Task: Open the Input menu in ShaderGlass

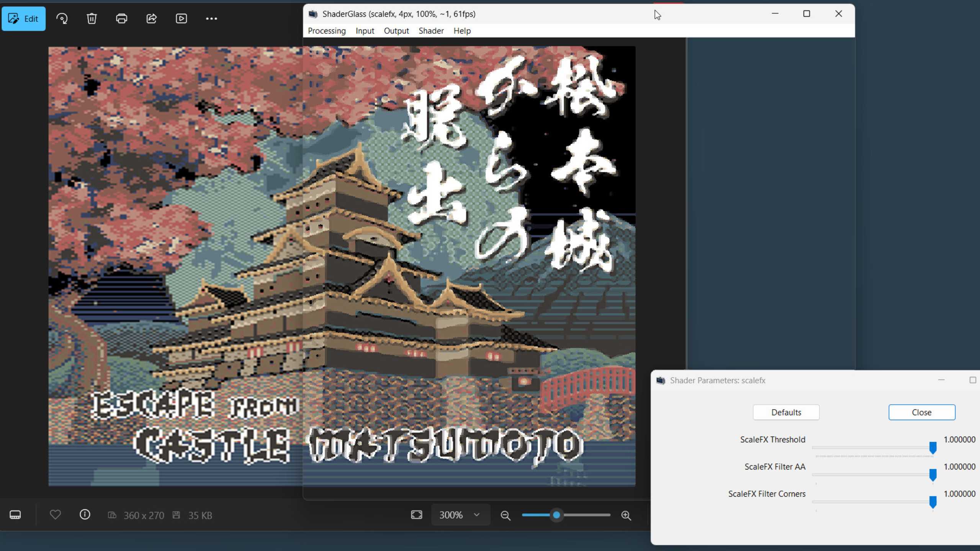Action: coord(365,31)
